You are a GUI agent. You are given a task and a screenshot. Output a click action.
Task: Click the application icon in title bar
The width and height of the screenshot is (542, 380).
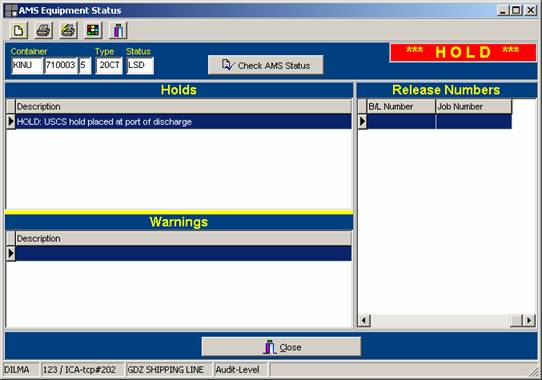(11, 10)
